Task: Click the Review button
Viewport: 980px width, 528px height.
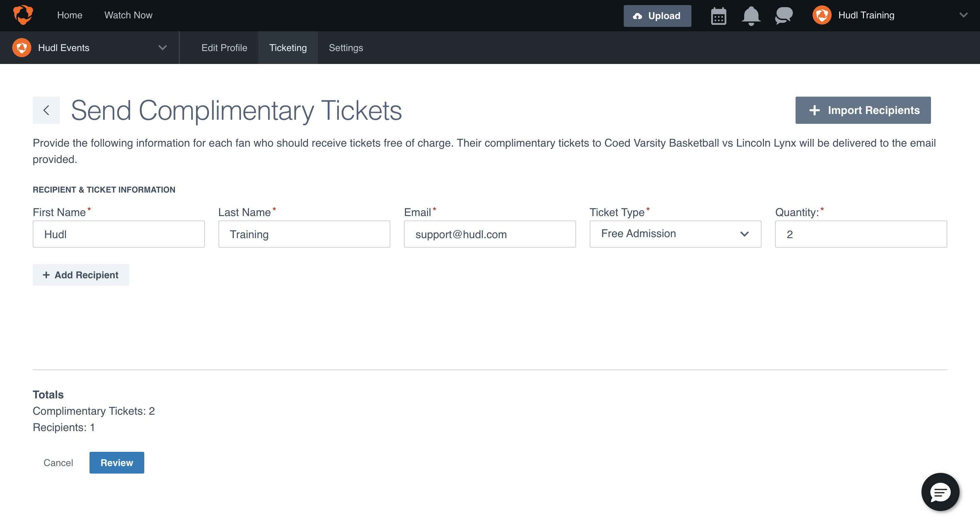Action: [117, 463]
